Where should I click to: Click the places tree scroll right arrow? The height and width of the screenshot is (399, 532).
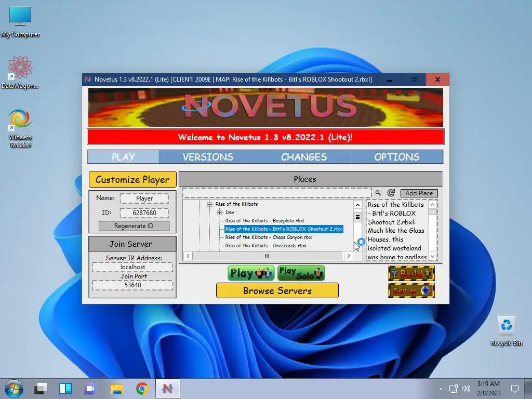pos(349,256)
